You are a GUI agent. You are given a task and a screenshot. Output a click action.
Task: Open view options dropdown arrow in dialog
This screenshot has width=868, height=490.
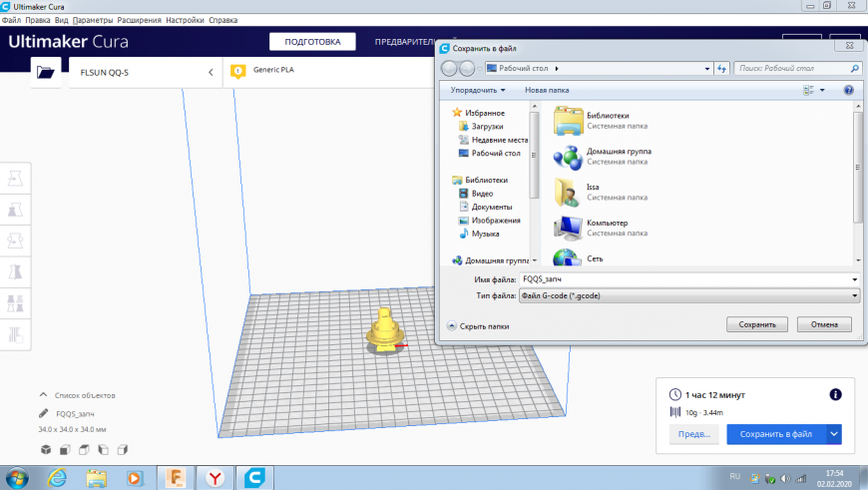point(822,90)
